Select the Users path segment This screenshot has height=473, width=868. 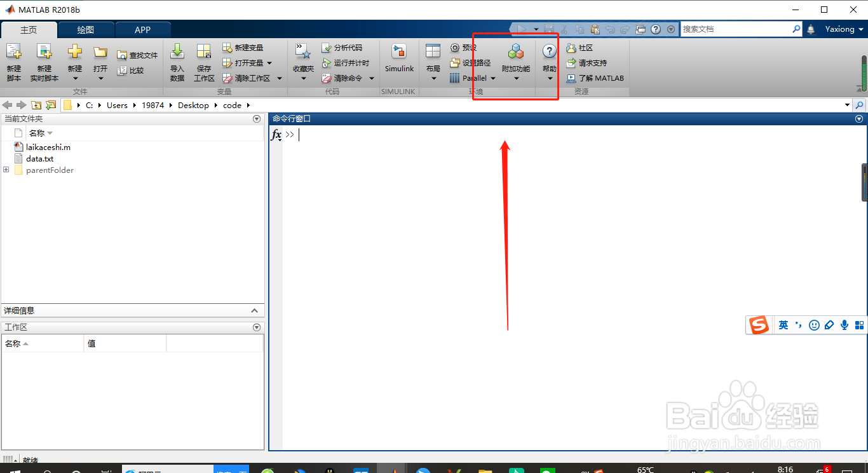tap(117, 105)
